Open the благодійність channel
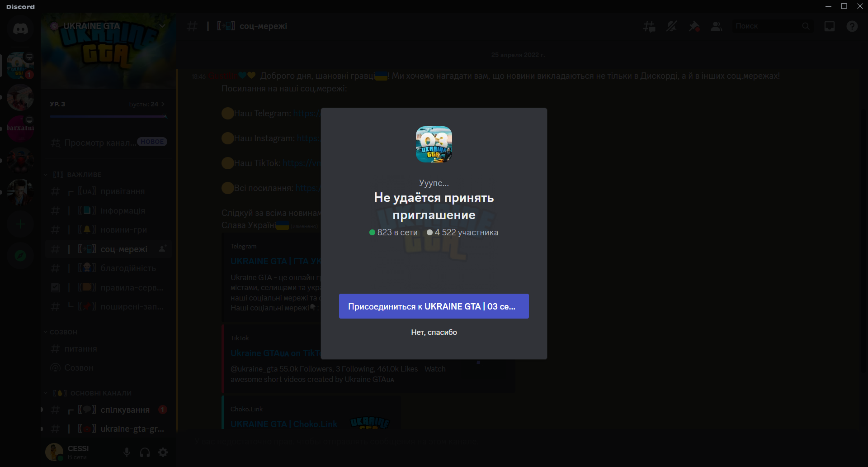868x467 pixels. 108,268
